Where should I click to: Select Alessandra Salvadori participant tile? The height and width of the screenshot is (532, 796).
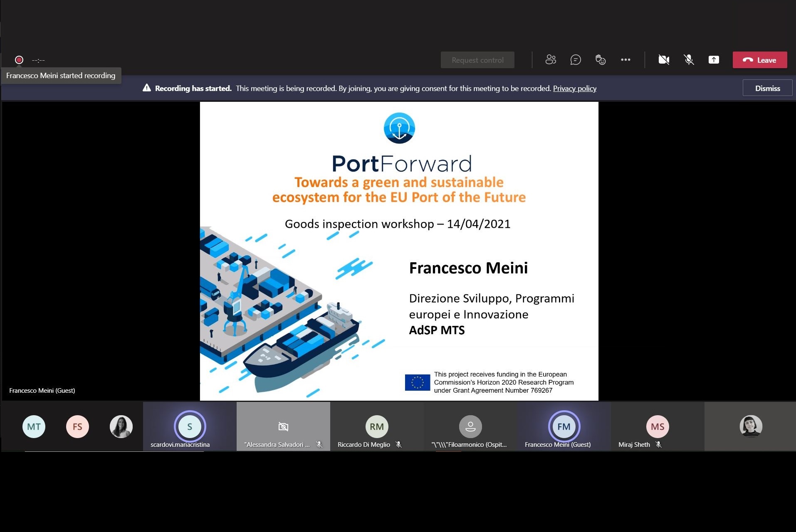click(x=283, y=426)
